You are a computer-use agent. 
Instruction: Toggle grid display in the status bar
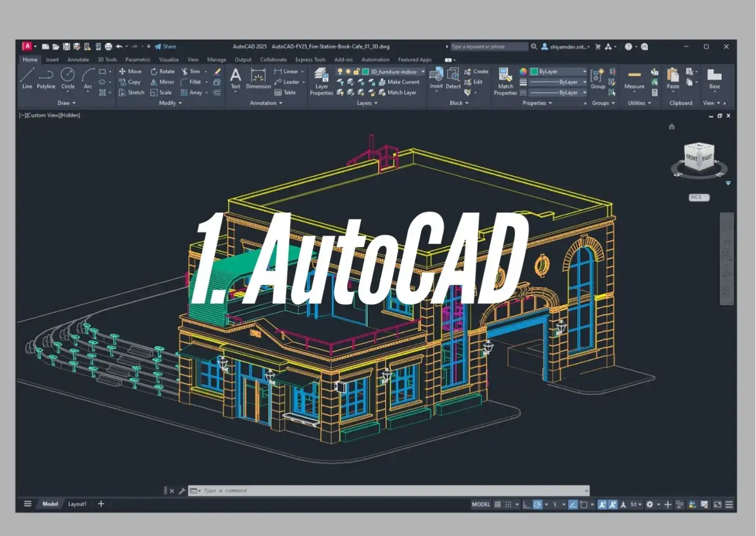pyautogui.click(x=498, y=504)
